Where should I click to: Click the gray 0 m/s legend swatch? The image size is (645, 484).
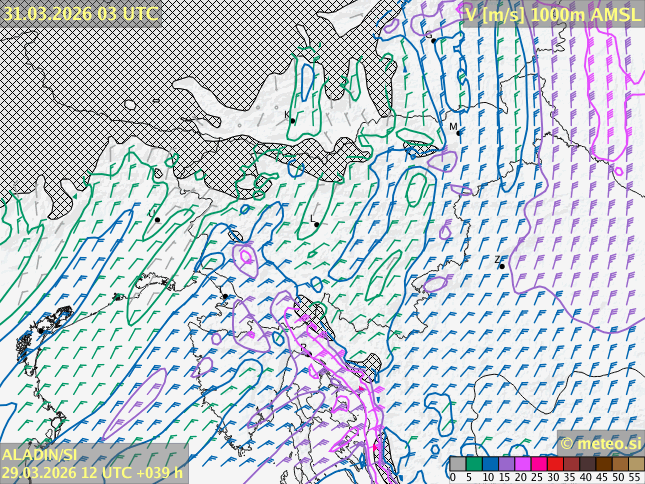tap(458, 464)
